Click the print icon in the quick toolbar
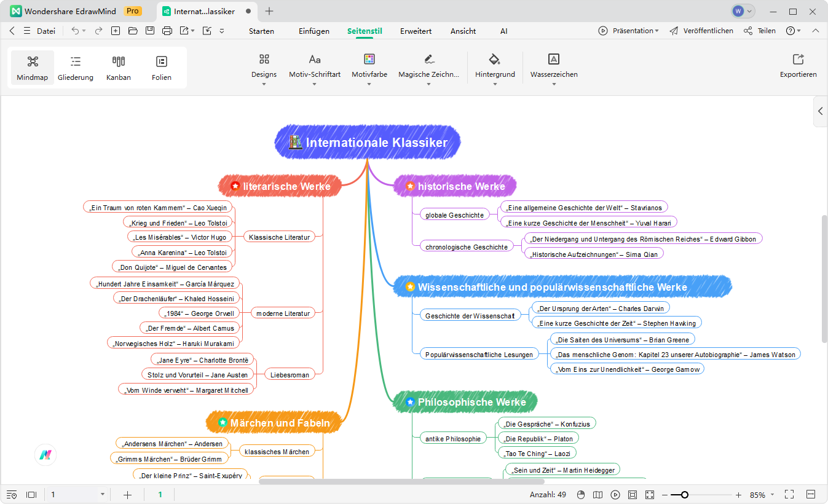 [167, 31]
